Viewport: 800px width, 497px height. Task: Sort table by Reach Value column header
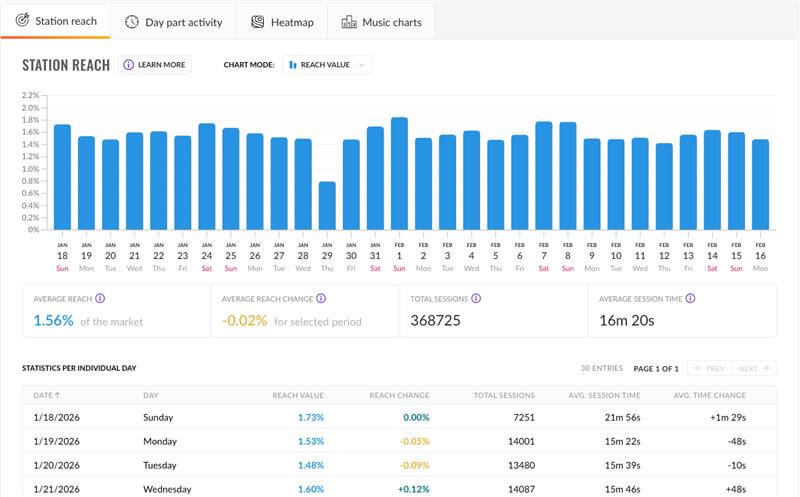click(298, 395)
